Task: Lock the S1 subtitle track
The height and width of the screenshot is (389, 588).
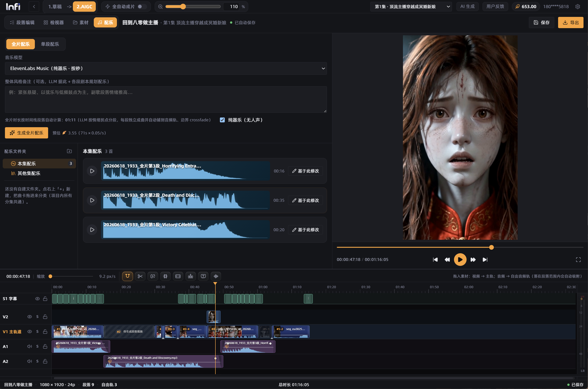Action: click(x=45, y=299)
